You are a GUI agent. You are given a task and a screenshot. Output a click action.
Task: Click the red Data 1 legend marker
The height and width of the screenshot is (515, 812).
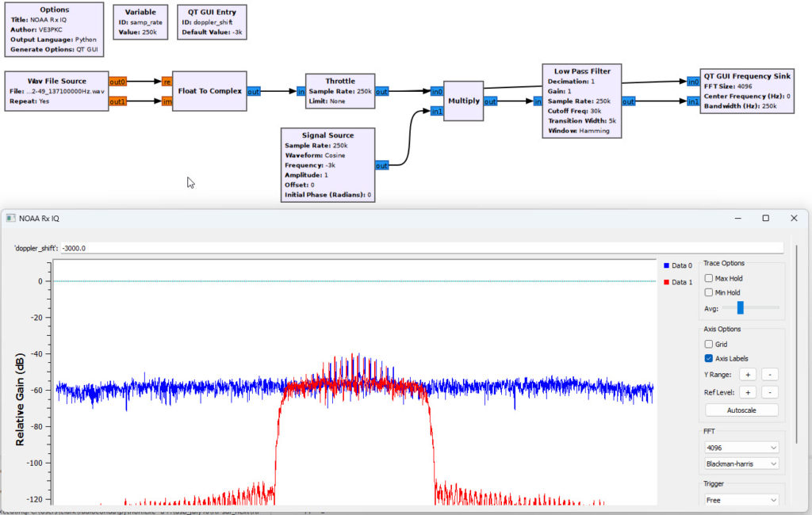667,282
